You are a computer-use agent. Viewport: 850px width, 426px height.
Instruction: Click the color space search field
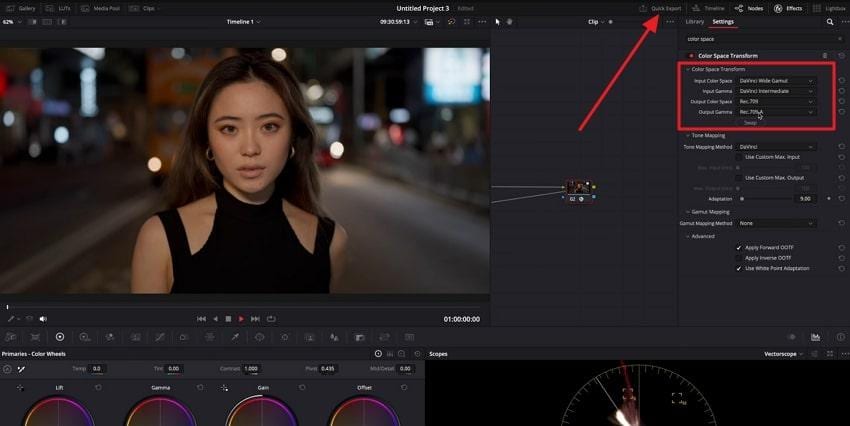coord(762,39)
